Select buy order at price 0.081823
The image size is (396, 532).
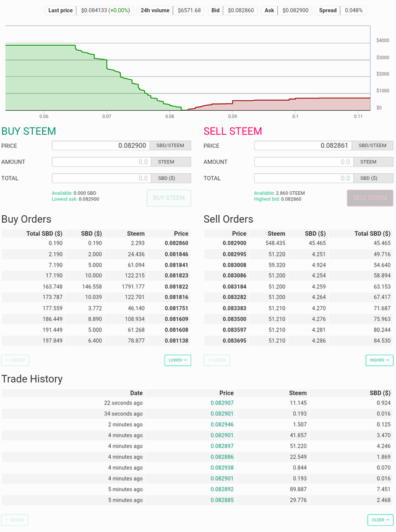click(97, 275)
